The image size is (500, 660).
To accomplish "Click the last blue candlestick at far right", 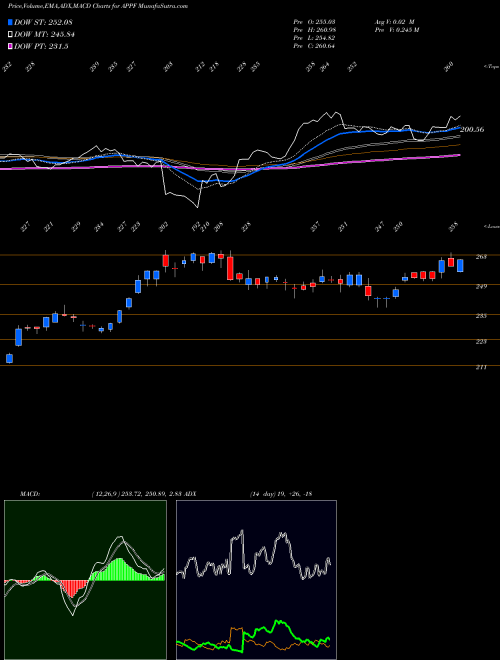I will [x=460, y=266].
